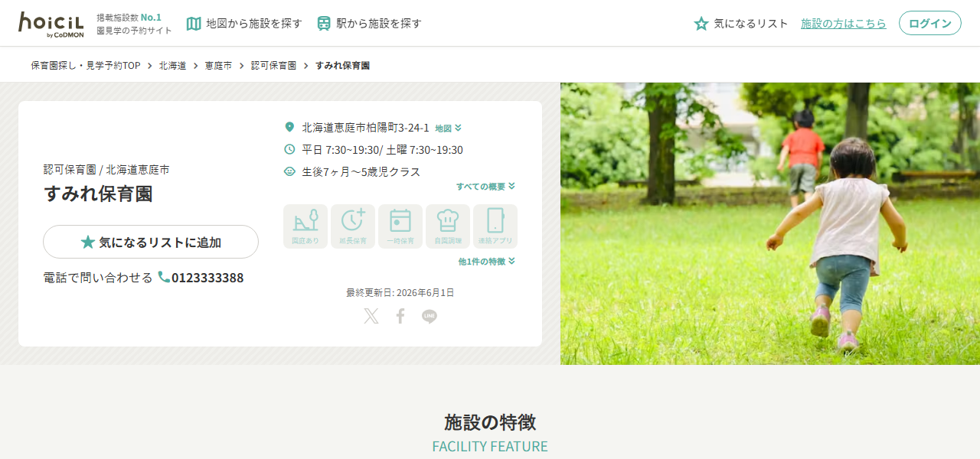Click address 北海道恵庭市柏陽町3-24-1
This screenshot has width=980, height=459.
point(365,128)
